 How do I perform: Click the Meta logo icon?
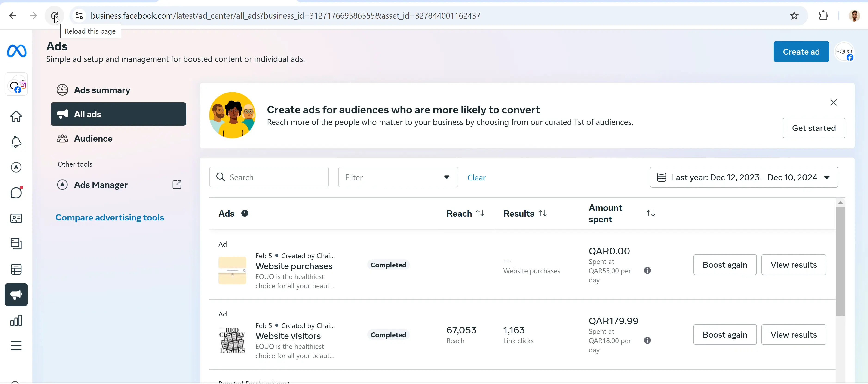tap(16, 51)
